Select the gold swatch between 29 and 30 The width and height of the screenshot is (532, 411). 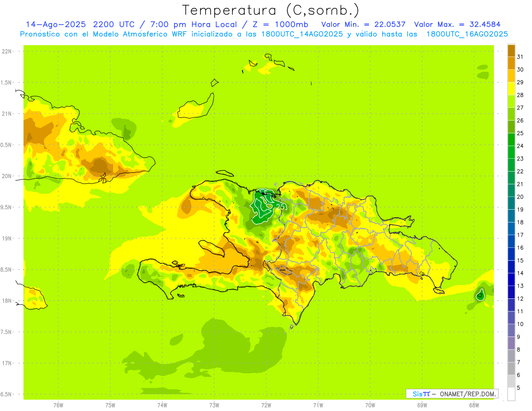click(511, 76)
